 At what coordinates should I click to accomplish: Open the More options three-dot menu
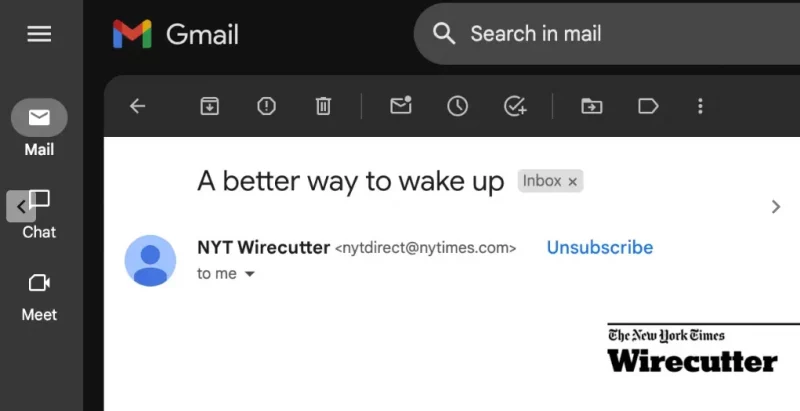tap(700, 106)
